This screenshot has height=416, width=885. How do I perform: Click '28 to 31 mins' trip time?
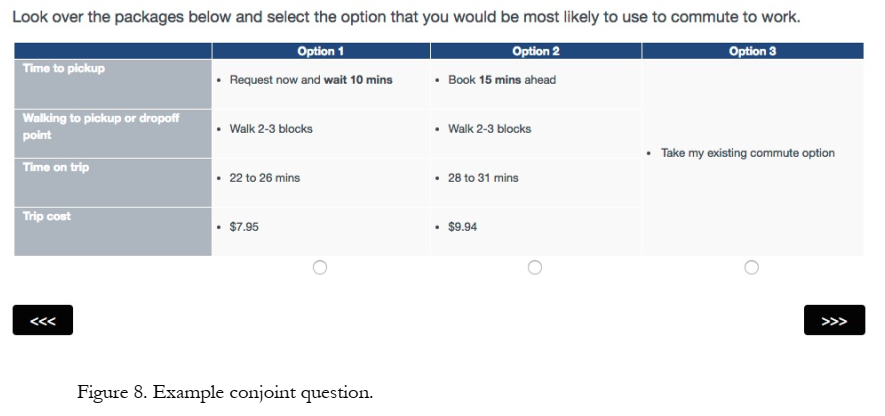(483, 178)
